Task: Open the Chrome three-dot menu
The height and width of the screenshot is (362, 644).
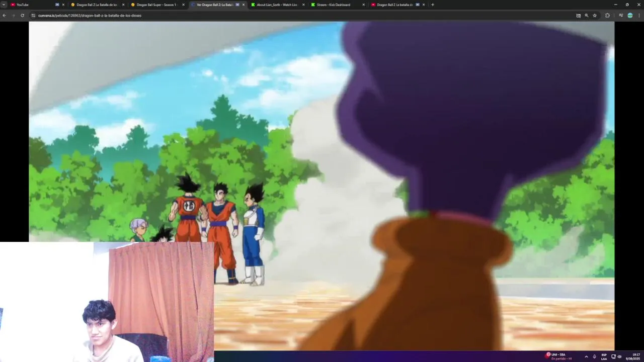Action: pos(639,16)
